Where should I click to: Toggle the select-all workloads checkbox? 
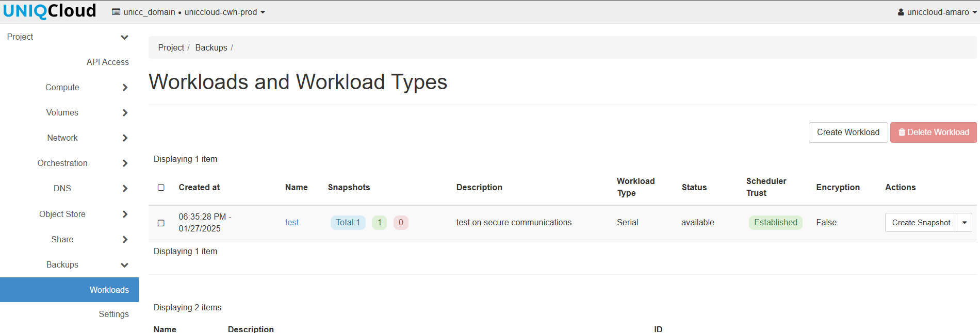(161, 188)
